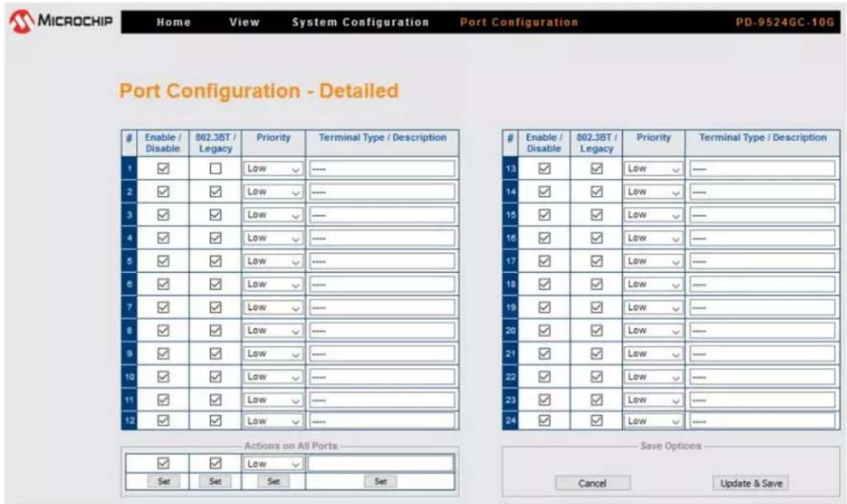847x504 pixels.
Task: Open Priority dropdown in Actions on All Ports
Action: 273,463
